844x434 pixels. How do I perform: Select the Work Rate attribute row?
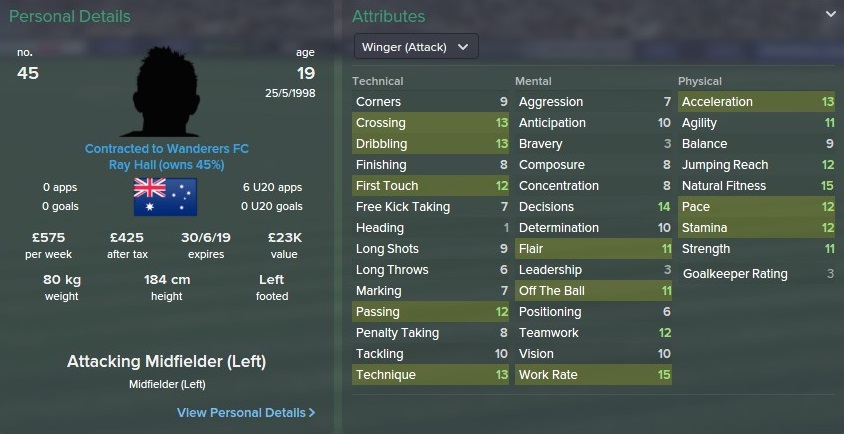pyautogui.click(x=594, y=375)
